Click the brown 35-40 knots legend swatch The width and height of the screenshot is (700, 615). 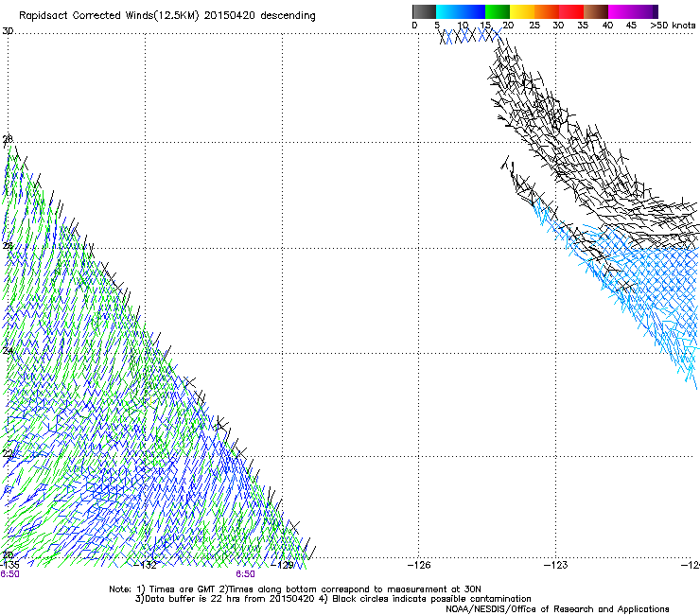click(x=596, y=11)
